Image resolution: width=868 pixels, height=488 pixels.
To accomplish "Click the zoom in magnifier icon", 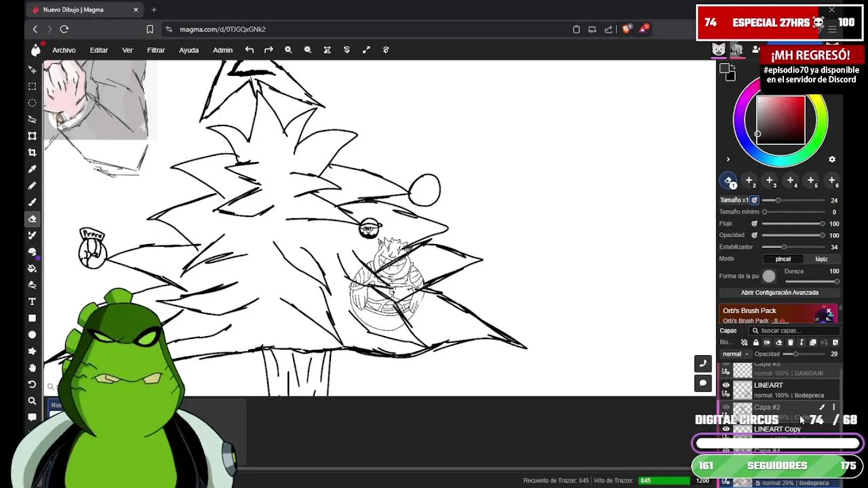I will (x=288, y=50).
